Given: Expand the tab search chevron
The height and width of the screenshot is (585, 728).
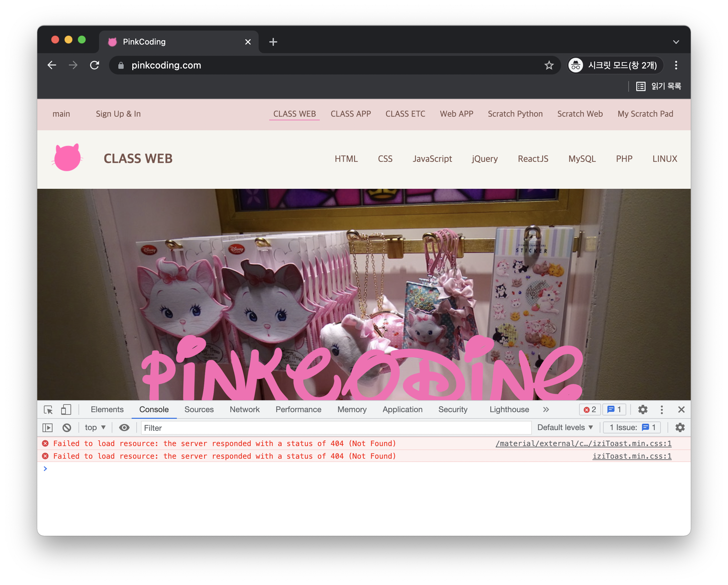Looking at the screenshot, I should 676,42.
